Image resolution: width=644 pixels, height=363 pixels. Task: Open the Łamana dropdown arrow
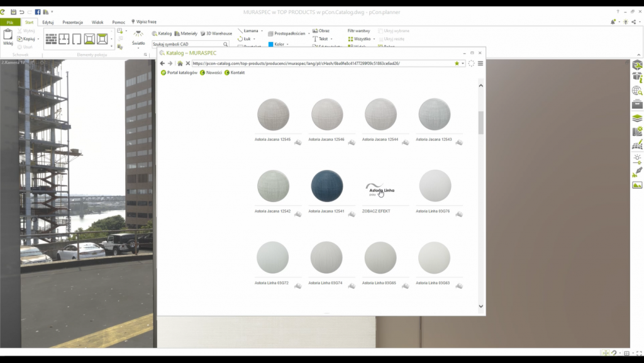[x=262, y=31]
